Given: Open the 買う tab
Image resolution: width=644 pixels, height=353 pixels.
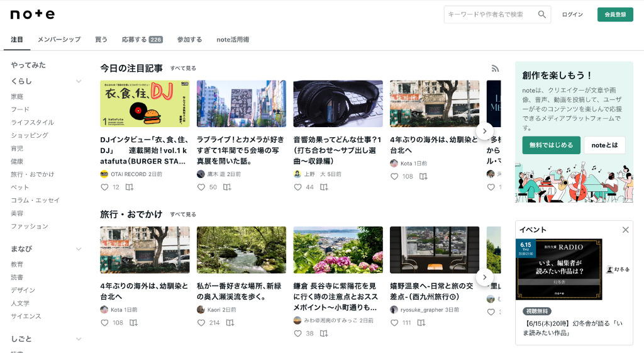Looking at the screenshot, I should [101, 40].
